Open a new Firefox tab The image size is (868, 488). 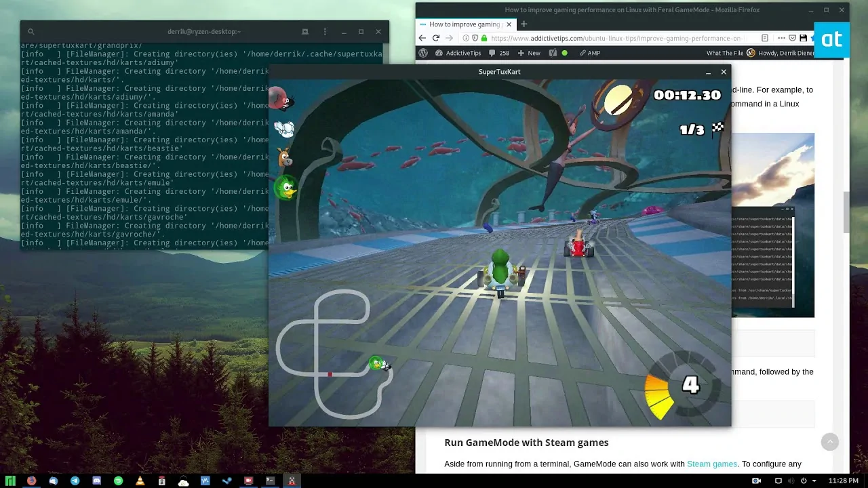524,24
